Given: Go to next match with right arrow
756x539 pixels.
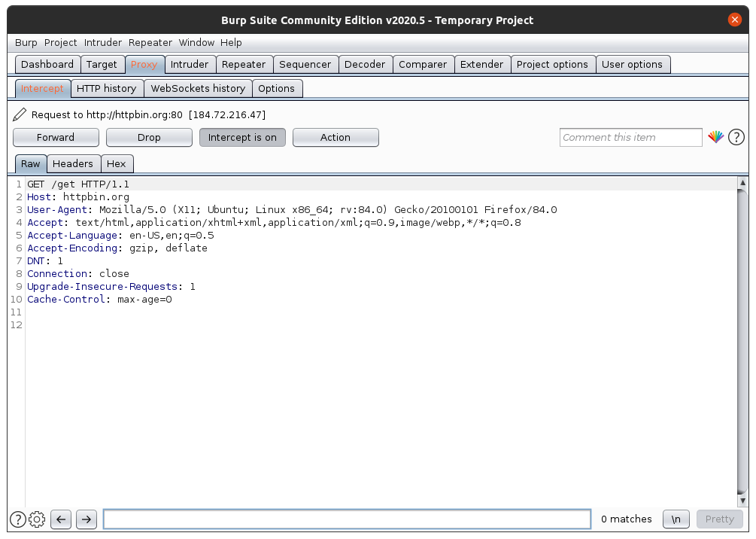Looking at the screenshot, I should pos(87,519).
